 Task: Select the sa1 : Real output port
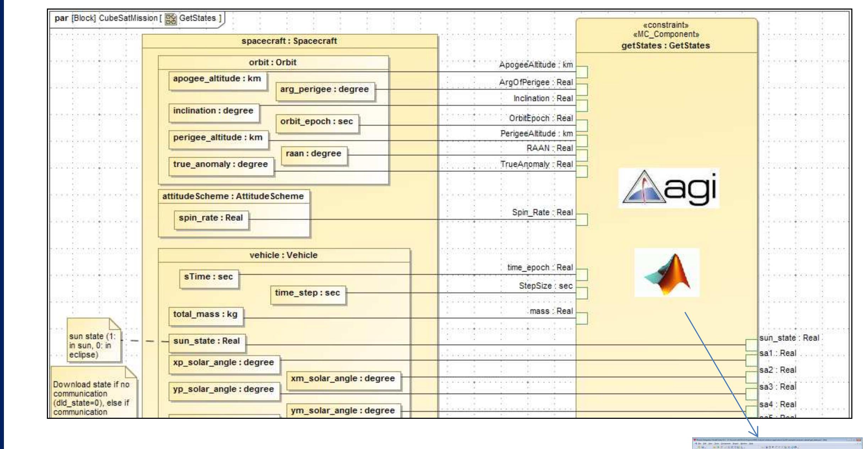(751, 360)
